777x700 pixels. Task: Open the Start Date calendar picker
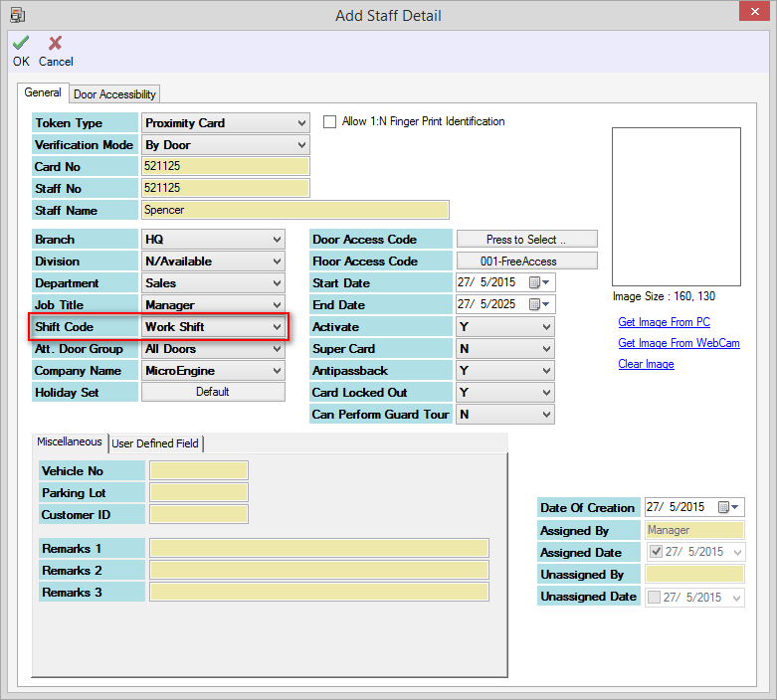(537, 283)
